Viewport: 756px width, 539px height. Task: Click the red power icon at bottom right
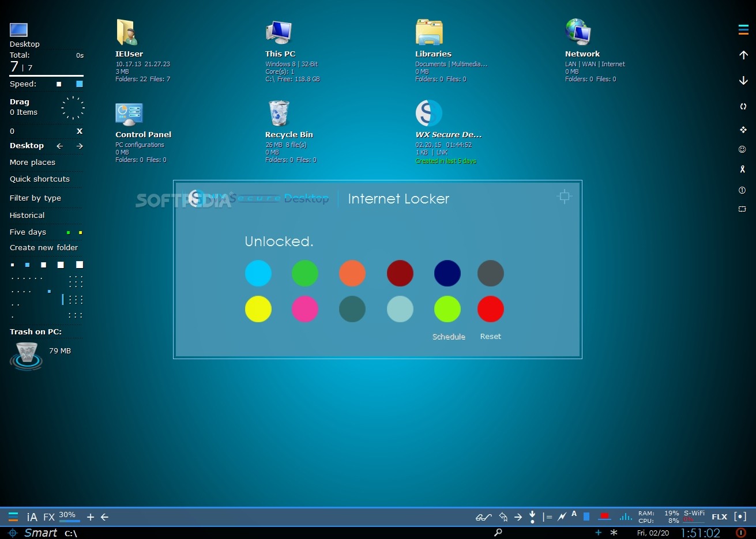(742, 533)
